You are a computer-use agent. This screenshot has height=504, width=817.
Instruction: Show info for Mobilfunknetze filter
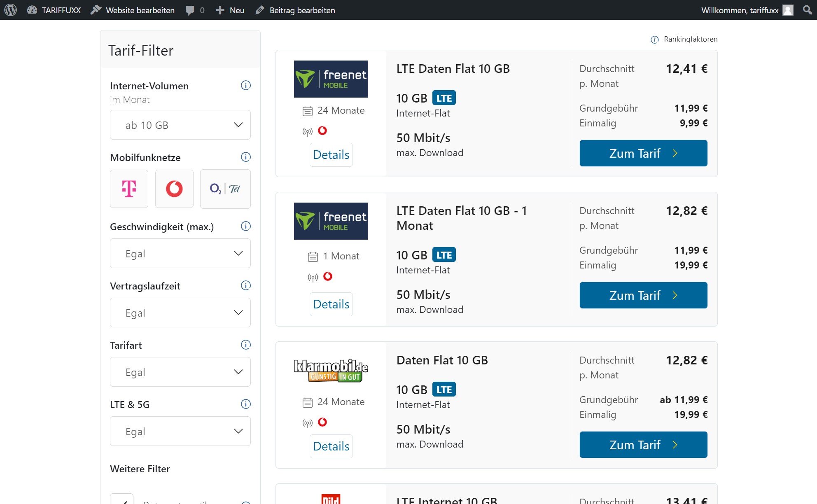(x=246, y=157)
